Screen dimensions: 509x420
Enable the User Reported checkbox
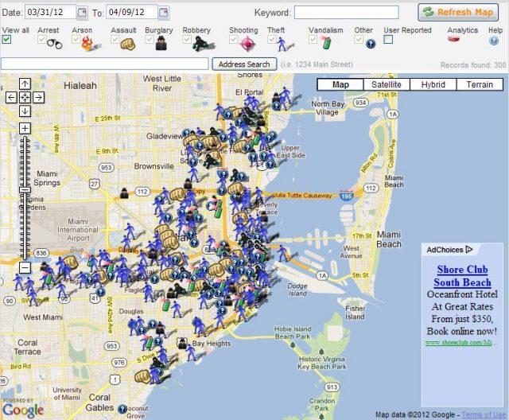[388, 40]
